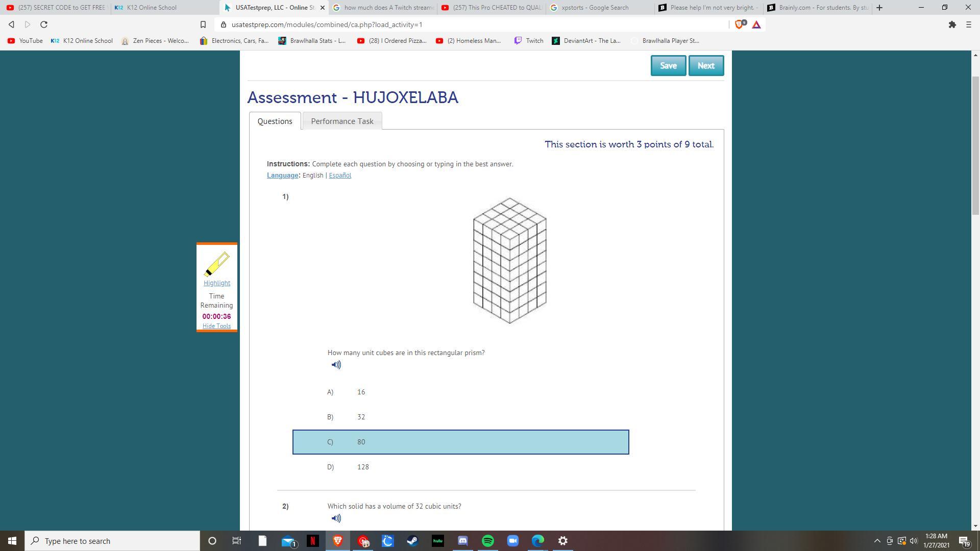Expand the system tray hidden icons

click(877, 541)
